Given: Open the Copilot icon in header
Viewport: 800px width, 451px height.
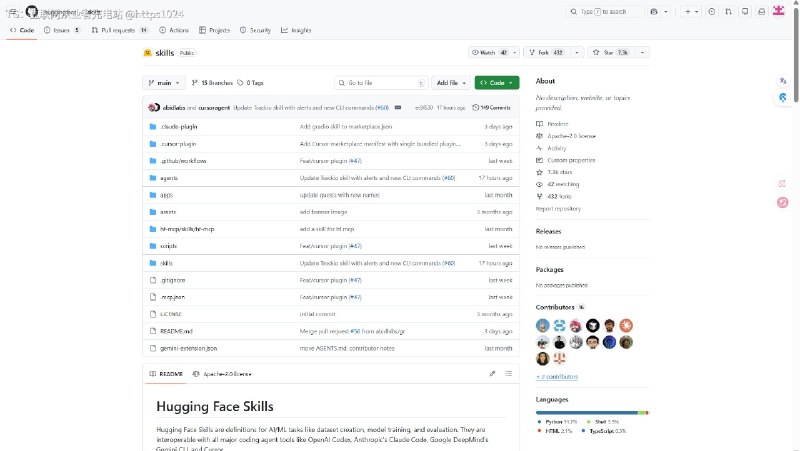Looking at the screenshot, I should click(654, 11).
